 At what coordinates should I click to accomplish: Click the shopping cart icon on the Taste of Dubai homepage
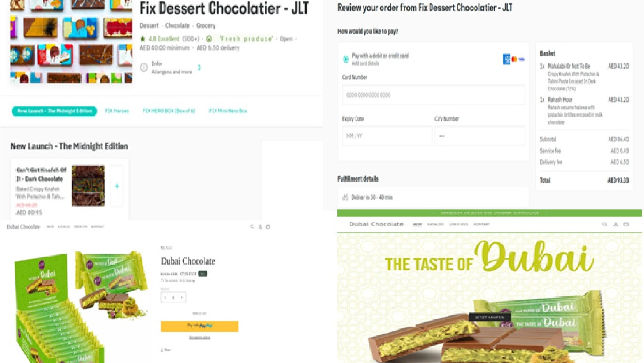tap(626, 224)
